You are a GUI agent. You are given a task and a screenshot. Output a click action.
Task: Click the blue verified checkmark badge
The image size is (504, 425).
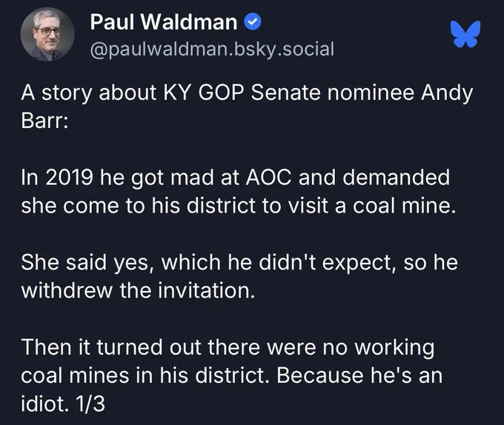point(253,22)
